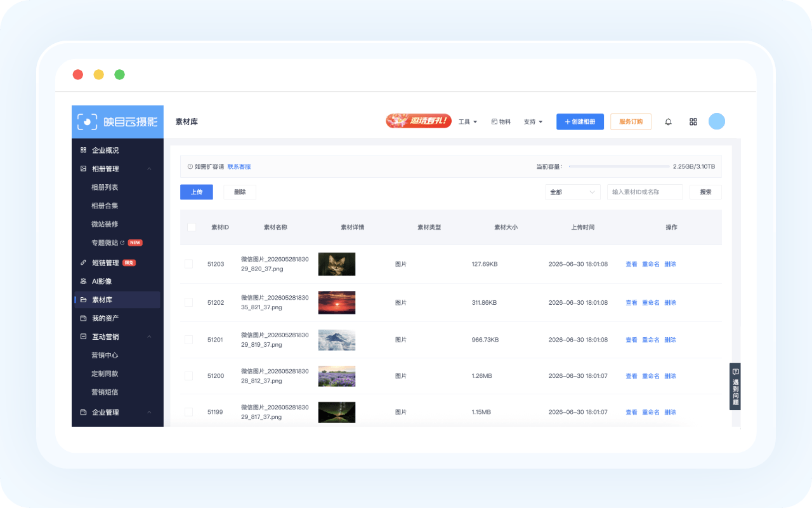This screenshot has height=508, width=812.
Task: Click 重命名 for material 51202
Action: pos(651,303)
